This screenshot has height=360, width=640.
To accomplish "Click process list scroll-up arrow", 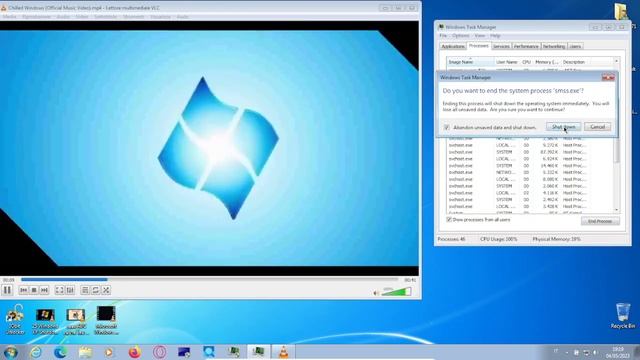I will point(616,61).
